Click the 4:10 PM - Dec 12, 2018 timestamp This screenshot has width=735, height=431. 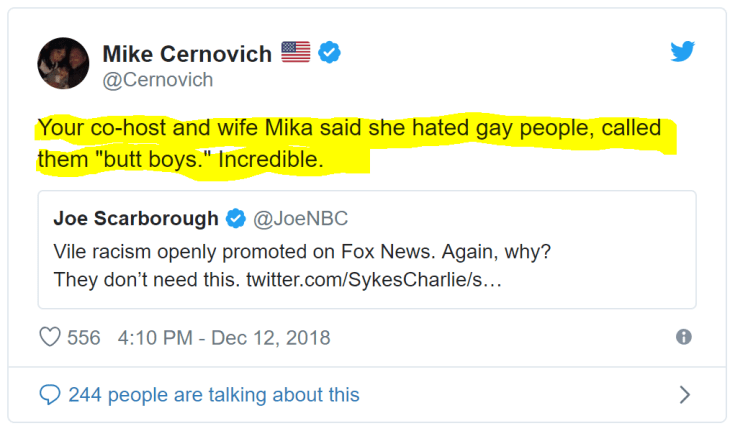pyautogui.click(x=223, y=337)
